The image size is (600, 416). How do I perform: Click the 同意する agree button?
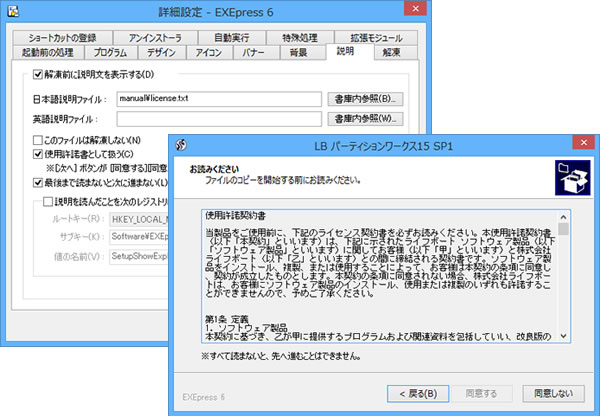click(x=482, y=393)
